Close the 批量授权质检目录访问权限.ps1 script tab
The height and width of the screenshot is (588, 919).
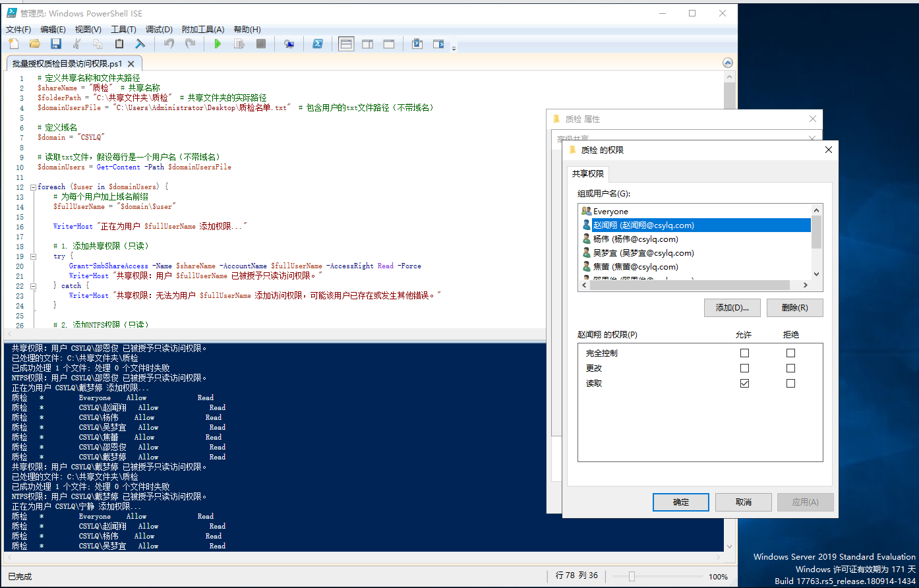click(131, 64)
